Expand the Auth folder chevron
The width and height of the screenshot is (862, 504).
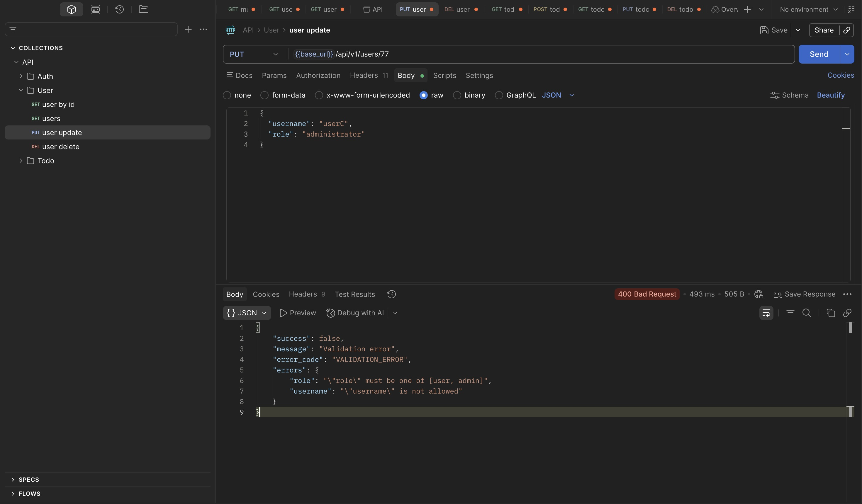[x=21, y=76]
